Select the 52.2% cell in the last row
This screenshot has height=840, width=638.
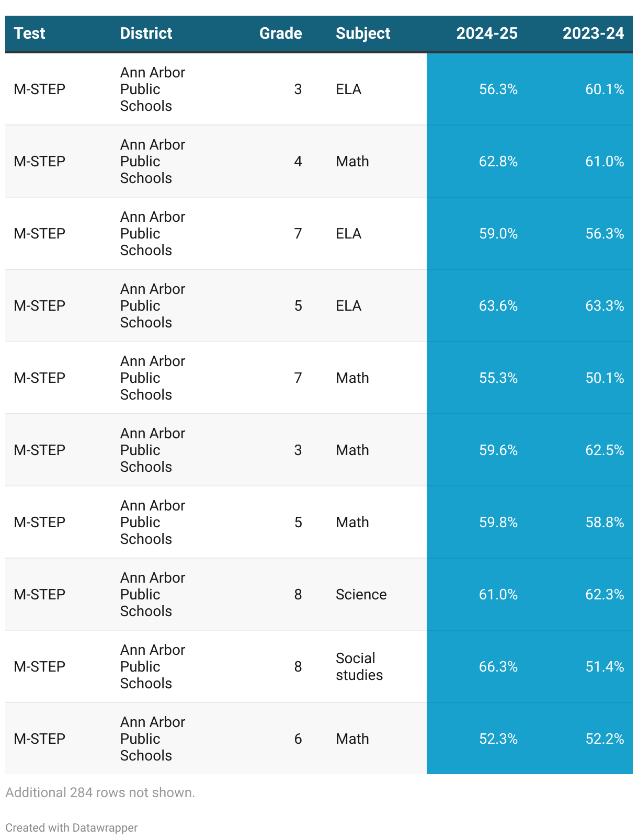[605, 739]
